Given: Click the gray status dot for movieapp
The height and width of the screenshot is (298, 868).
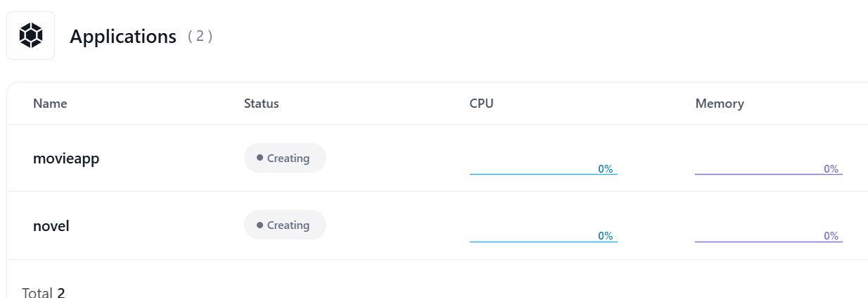Looking at the screenshot, I should (260, 158).
